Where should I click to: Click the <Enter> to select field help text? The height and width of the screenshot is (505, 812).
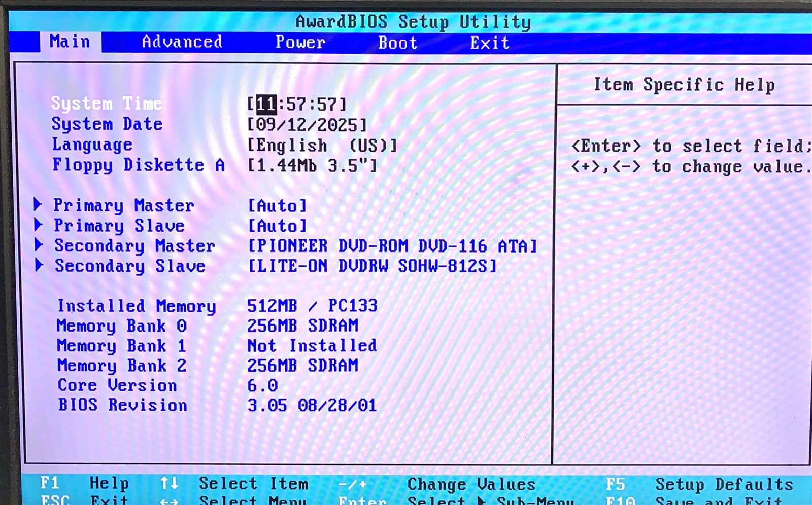[691, 146]
